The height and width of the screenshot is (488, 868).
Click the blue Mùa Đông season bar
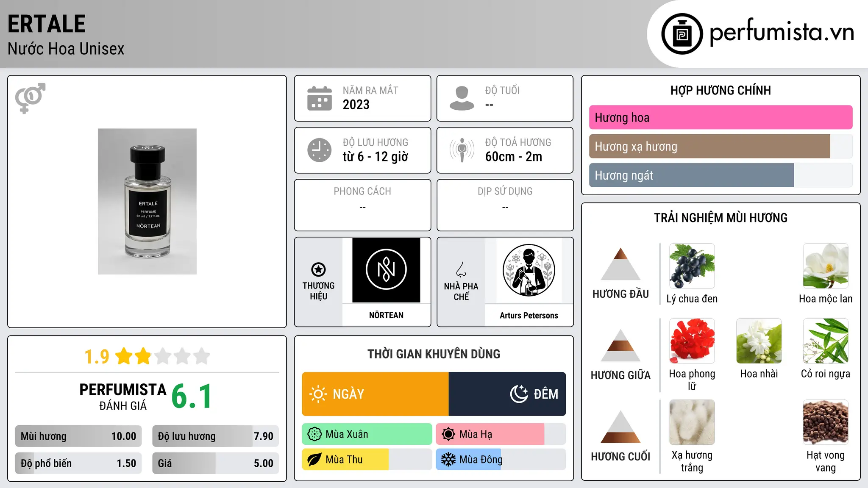coord(468,460)
